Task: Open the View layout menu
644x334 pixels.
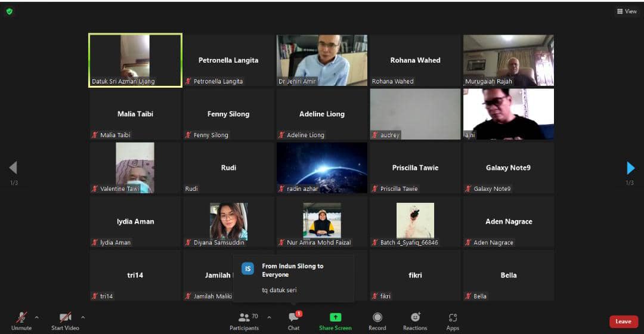Action: pos(627,11)
